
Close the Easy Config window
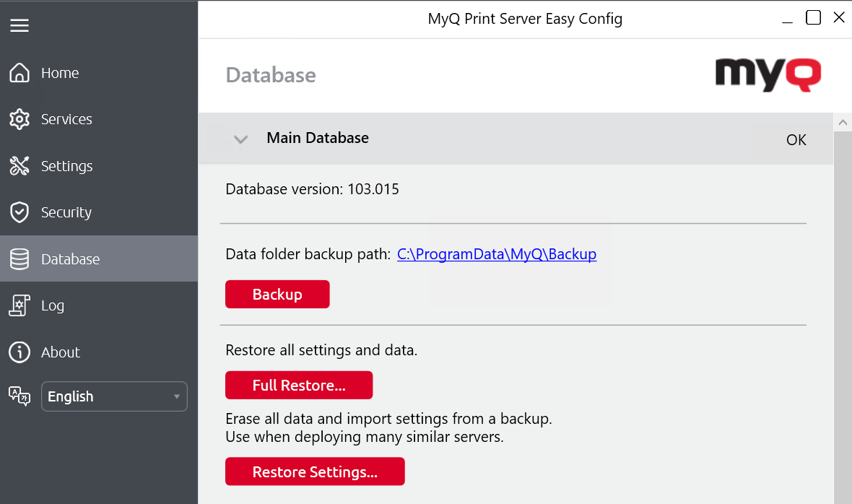click(839, 18)
